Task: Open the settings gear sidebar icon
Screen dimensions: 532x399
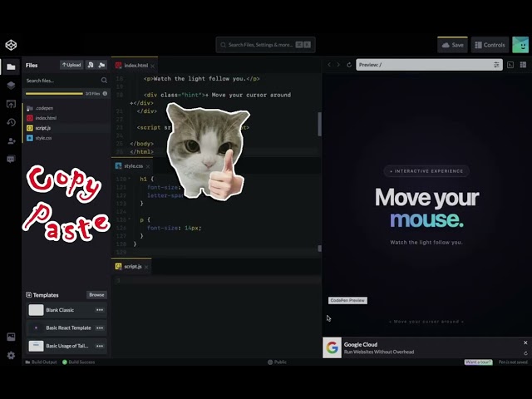Action: (11, 355)
